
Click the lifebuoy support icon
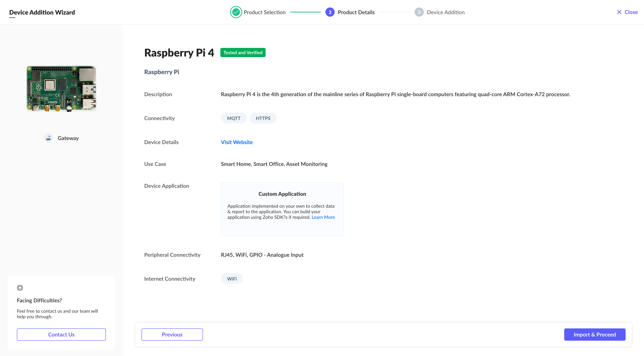(20, 288)
